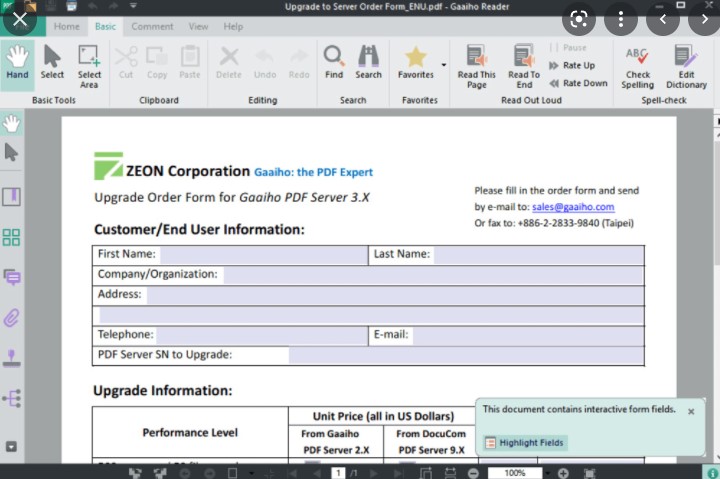The width and height of the screenshot is (720, 479).
Task: Open the image viewer three-dot menu
Action: (621, 19)
